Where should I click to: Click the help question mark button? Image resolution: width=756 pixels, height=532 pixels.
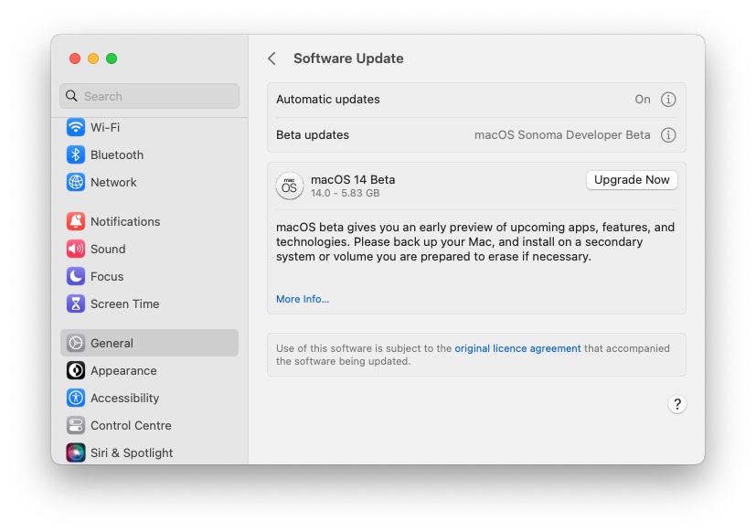point(676,404)
